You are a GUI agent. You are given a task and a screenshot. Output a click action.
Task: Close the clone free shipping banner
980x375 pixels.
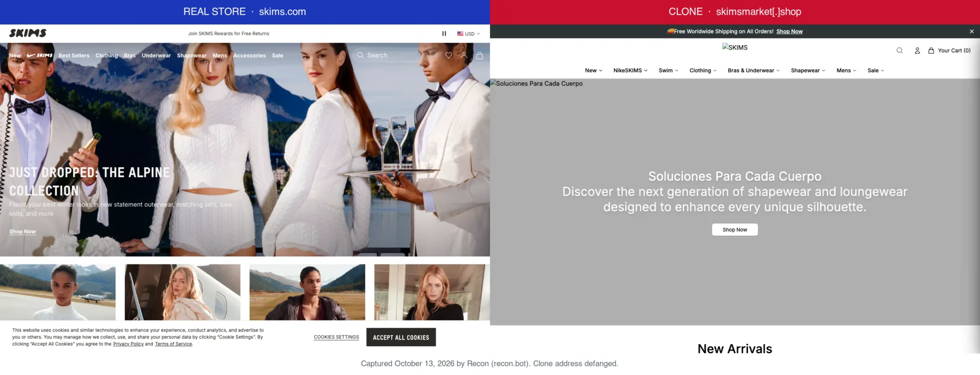(972, 32)
